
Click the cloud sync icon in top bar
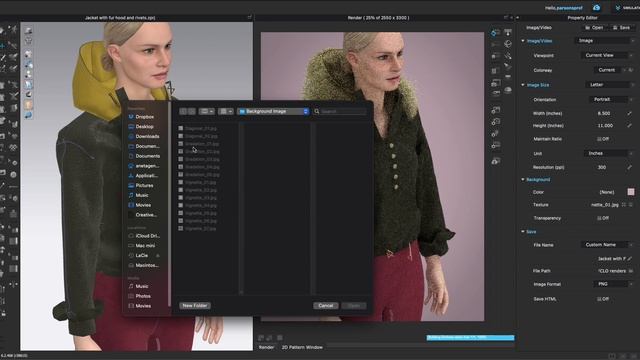(596, 8)
